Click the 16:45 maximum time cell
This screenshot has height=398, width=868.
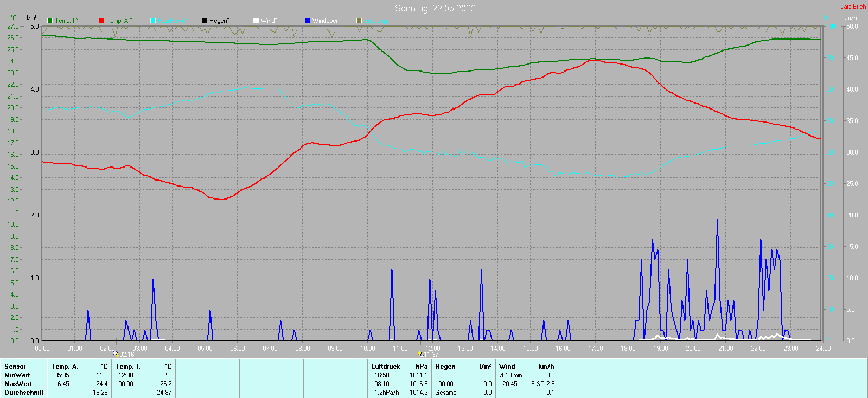[x=62, y=384]
